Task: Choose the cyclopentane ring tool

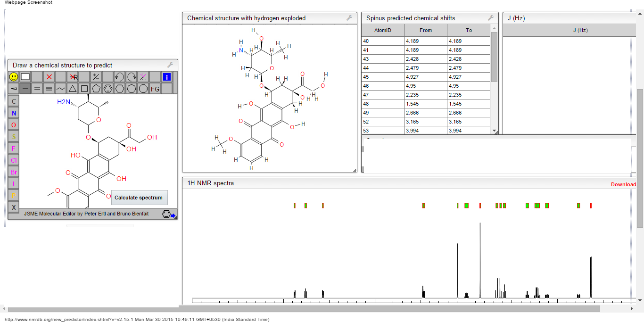Action: point(96,88)
